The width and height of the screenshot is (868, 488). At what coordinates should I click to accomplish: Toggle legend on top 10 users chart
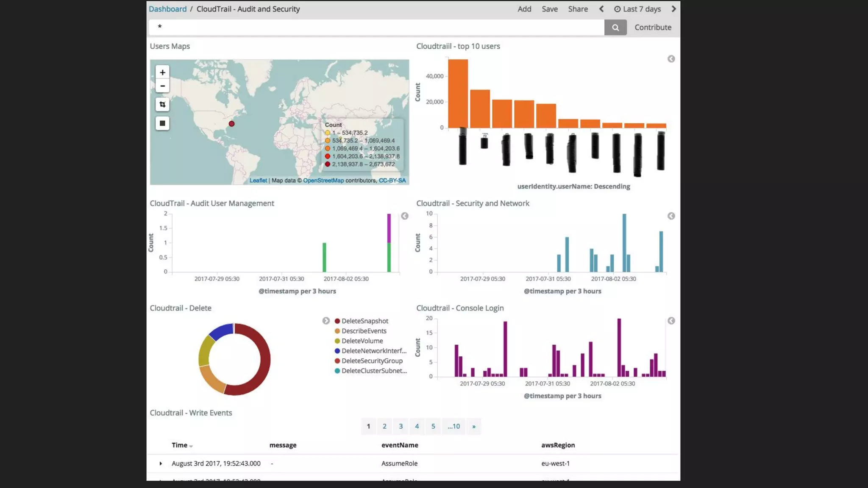pos(671,59)
